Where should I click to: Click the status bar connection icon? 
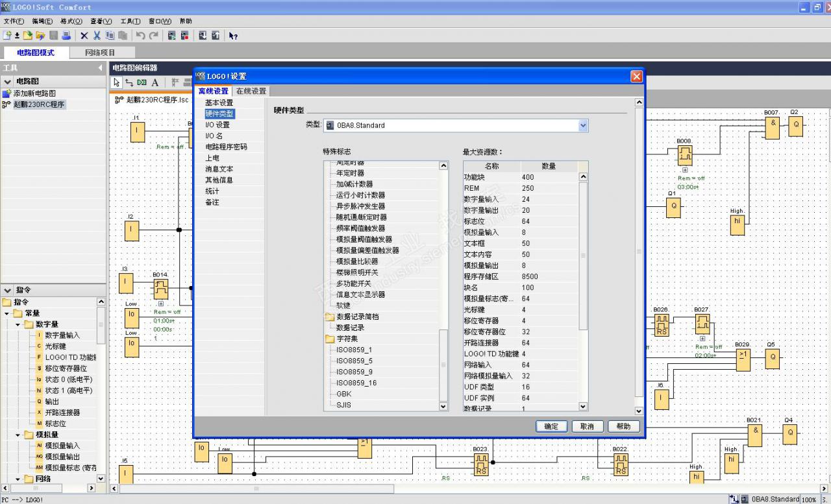click(734, 499)
